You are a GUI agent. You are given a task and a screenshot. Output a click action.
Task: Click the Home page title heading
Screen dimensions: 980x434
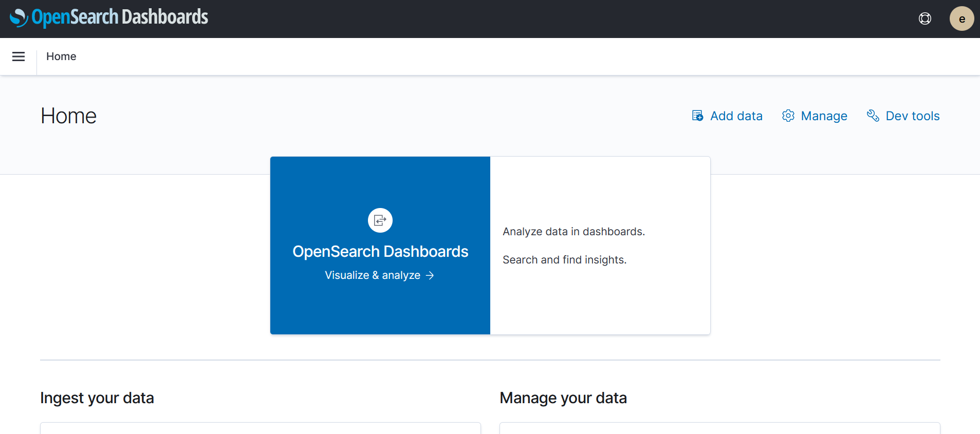point(69,116)
